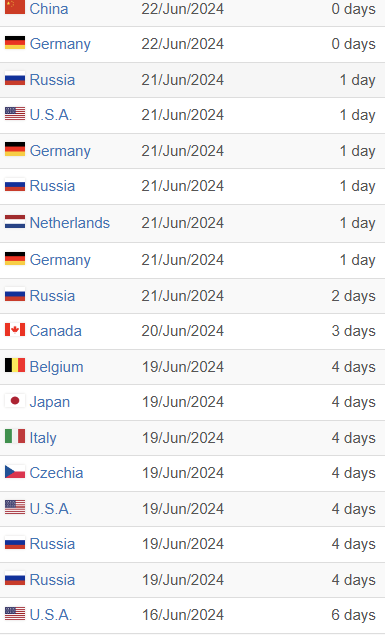Click the Belgium flag icon
Viewport: 385px width, 635px height.
click(15, 366)
